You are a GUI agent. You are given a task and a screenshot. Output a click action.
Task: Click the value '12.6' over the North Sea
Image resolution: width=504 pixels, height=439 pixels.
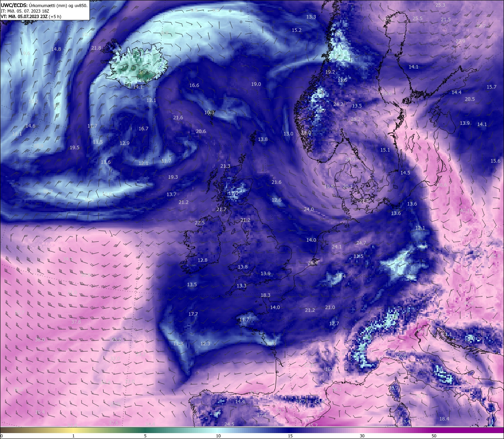click(276, 200)
